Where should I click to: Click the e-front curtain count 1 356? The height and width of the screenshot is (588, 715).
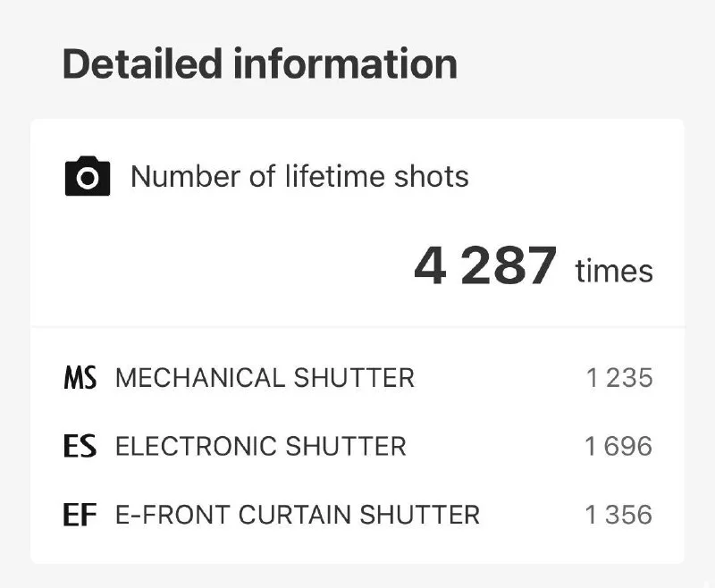point(618,514)
